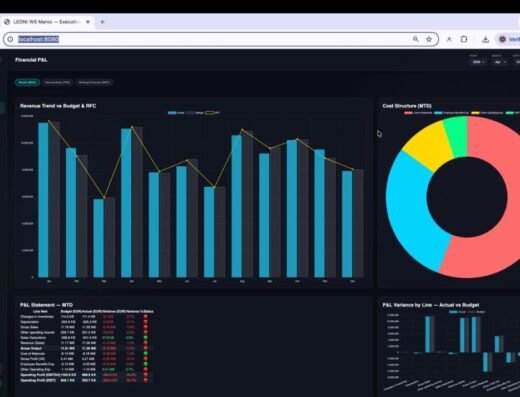
Task: Click the red status dot for Changes in Inventories
Action: [x=145, y=317]
